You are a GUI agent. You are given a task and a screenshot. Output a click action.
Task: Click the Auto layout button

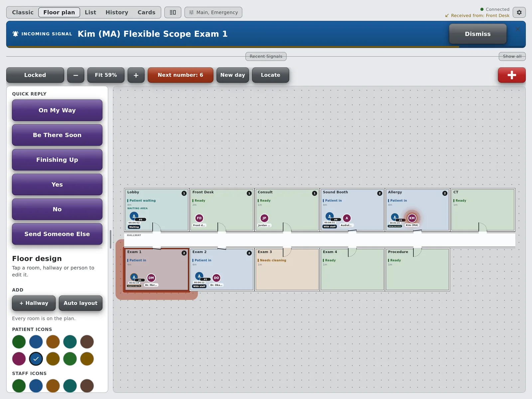pos(80,303)
